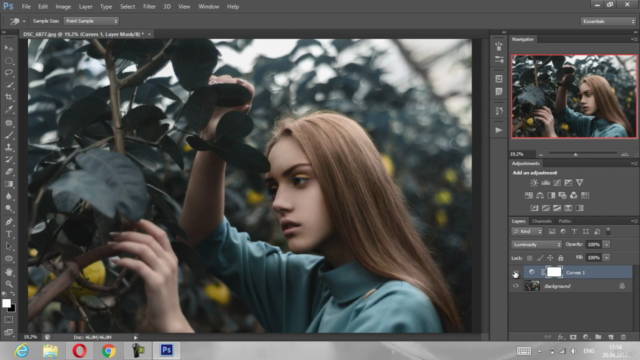Select the Crop tool
640x360 pixels.
9,97
